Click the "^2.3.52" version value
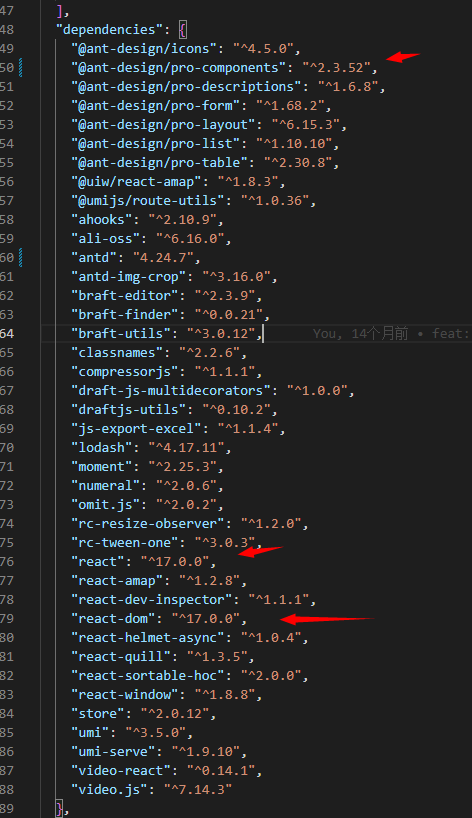The image size is (472, 818). [x=336, y=68]
